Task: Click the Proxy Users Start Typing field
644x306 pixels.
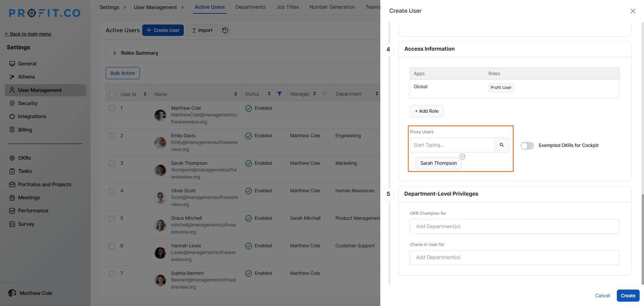Action: (x=452, y=145)
